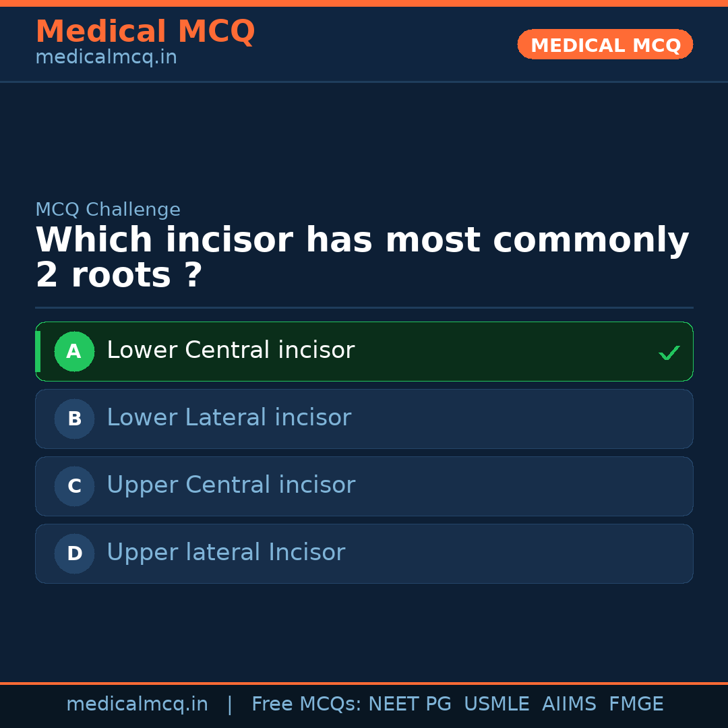Click the MCQ Challenge label
The image size is (728, 728).
tap(108, 210)
